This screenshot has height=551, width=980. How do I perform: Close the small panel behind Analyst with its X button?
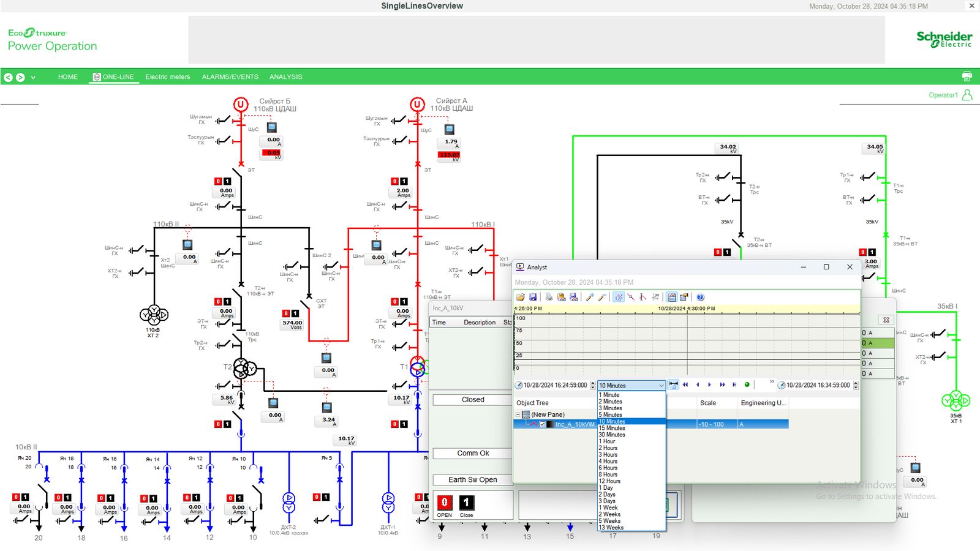[886, 320]
